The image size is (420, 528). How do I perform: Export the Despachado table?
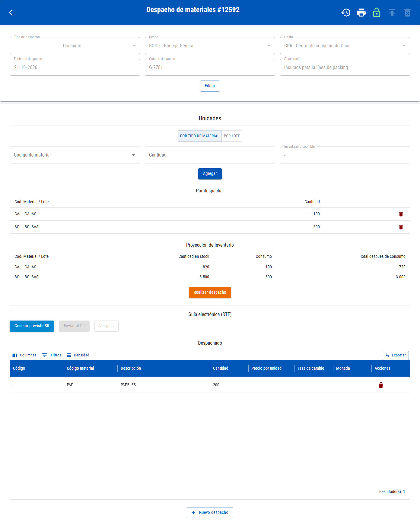tap(395, 355)
